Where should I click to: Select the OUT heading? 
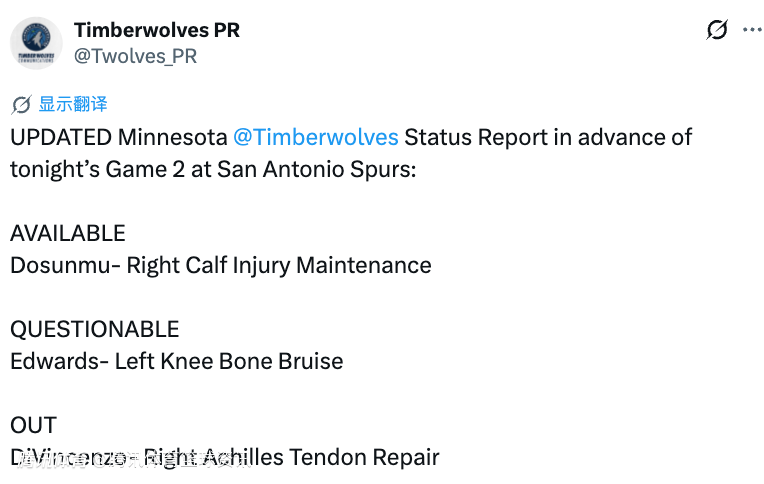(x=34, y=426)
